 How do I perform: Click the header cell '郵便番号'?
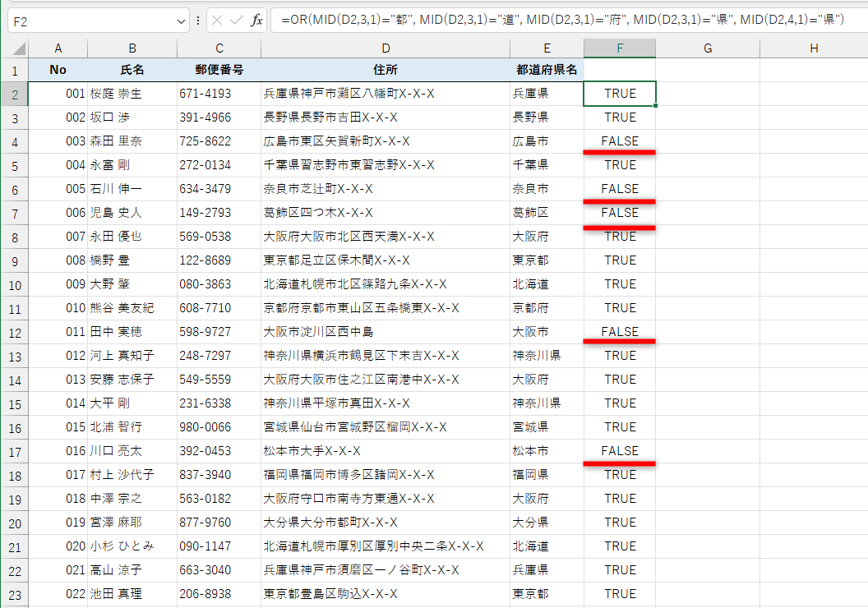219,70
